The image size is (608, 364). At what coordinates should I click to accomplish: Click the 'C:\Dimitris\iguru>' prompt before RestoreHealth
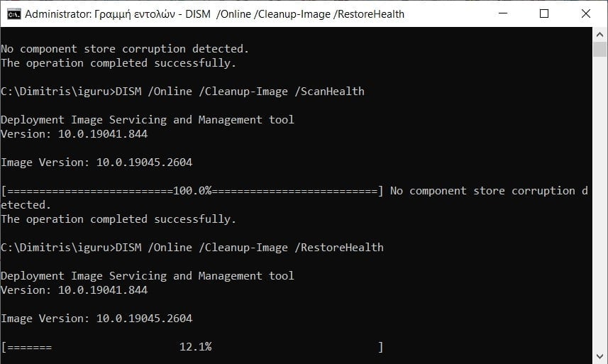(x=57, y=248)
